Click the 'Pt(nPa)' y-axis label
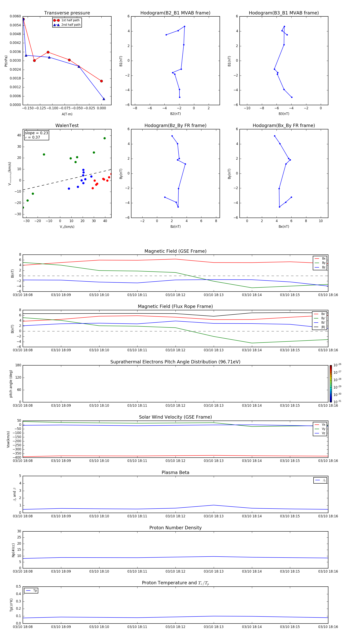The width and height of the screenshot is (351, 644). tap(6, 61)
